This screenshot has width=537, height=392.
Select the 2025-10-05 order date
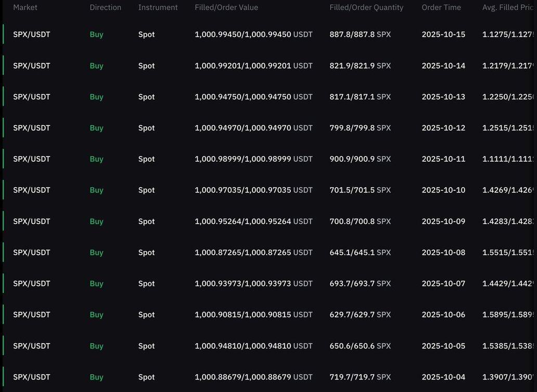pyautogui.click(x=443, y=346)
